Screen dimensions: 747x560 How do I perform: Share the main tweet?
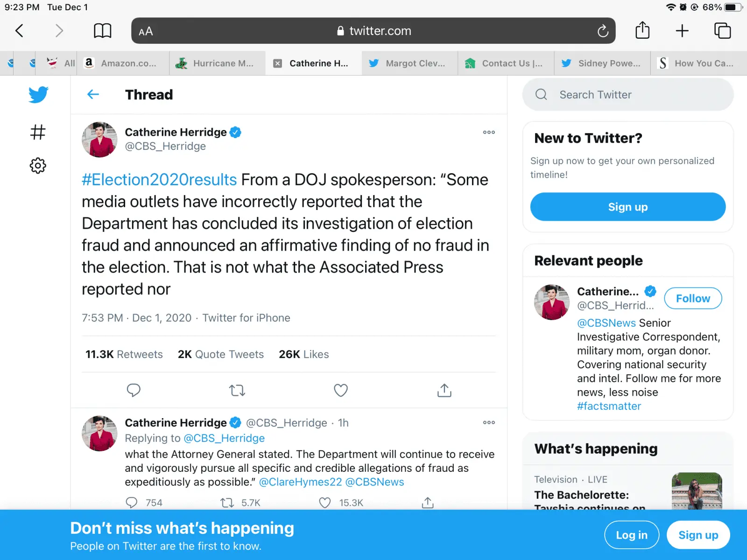coord(444,390)
